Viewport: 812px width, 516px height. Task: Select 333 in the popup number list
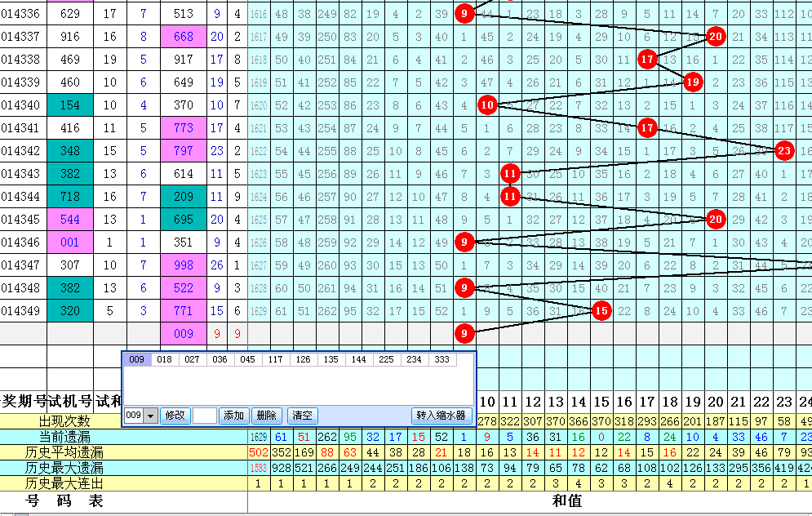441,359
